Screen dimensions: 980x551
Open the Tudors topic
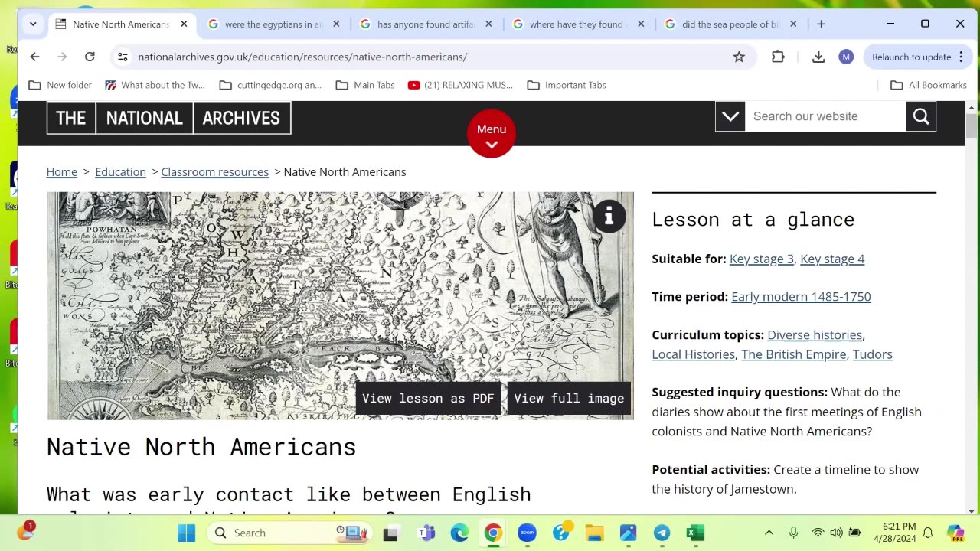872,354
